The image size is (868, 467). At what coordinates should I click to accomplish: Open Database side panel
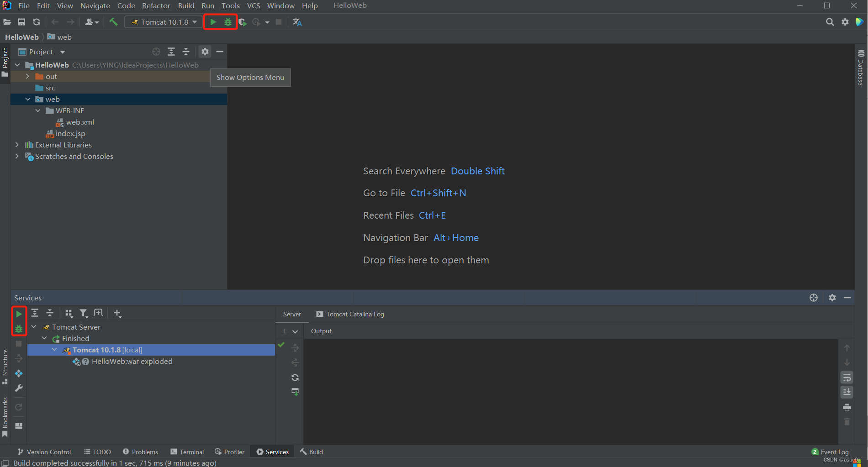(x=861, y=67)
